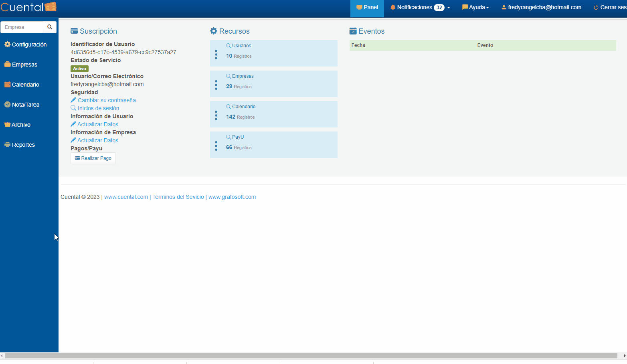
Task: Open the three-dot menu on PayU card
Action: [216, 146]
